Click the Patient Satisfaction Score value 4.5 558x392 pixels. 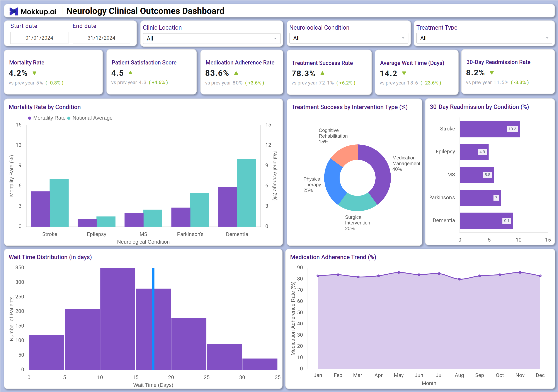[x=117, y=73]
